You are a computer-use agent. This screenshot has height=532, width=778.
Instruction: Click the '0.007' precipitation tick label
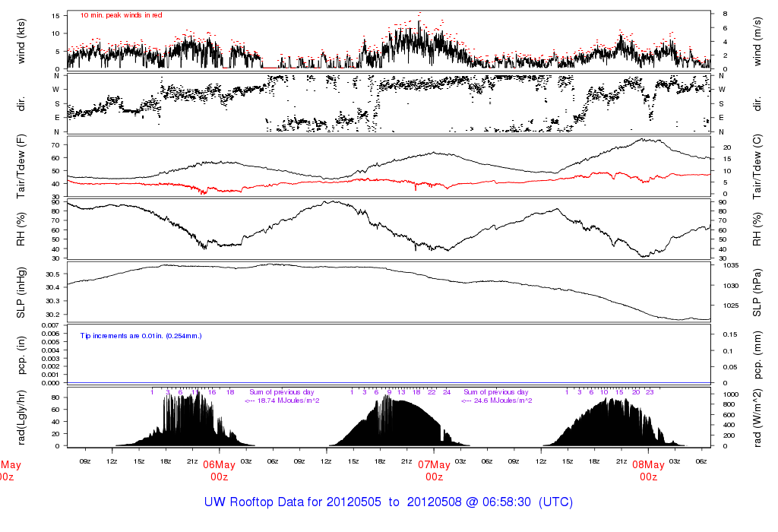(x=50, y=325)
